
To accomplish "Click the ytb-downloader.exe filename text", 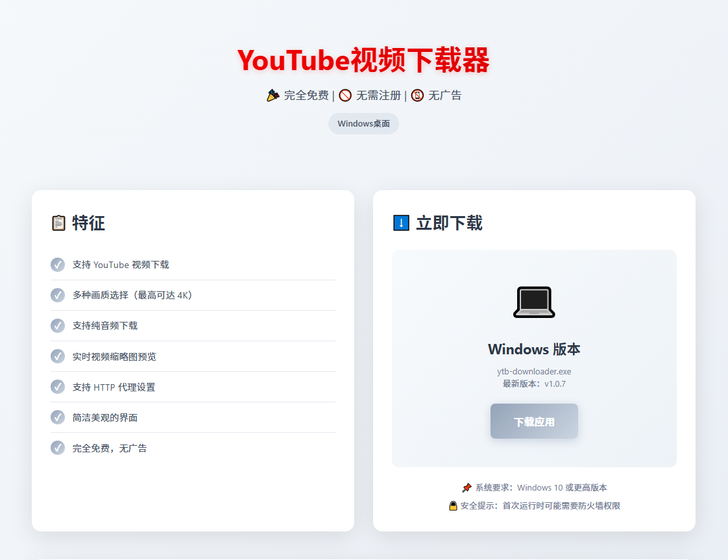I will tap(534, 372).
